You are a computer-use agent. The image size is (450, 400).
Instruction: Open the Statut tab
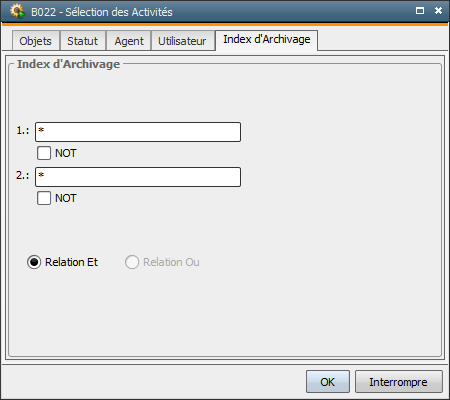82,41
